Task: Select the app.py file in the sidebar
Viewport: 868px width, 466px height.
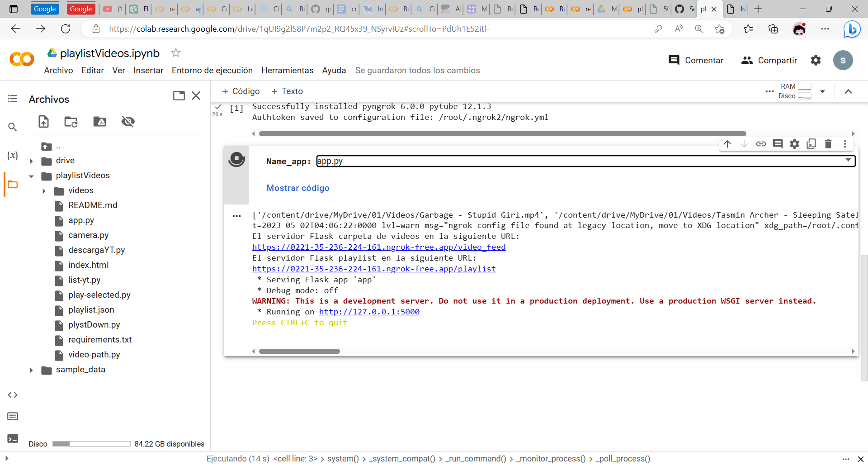Action: (x=82, y=220)
